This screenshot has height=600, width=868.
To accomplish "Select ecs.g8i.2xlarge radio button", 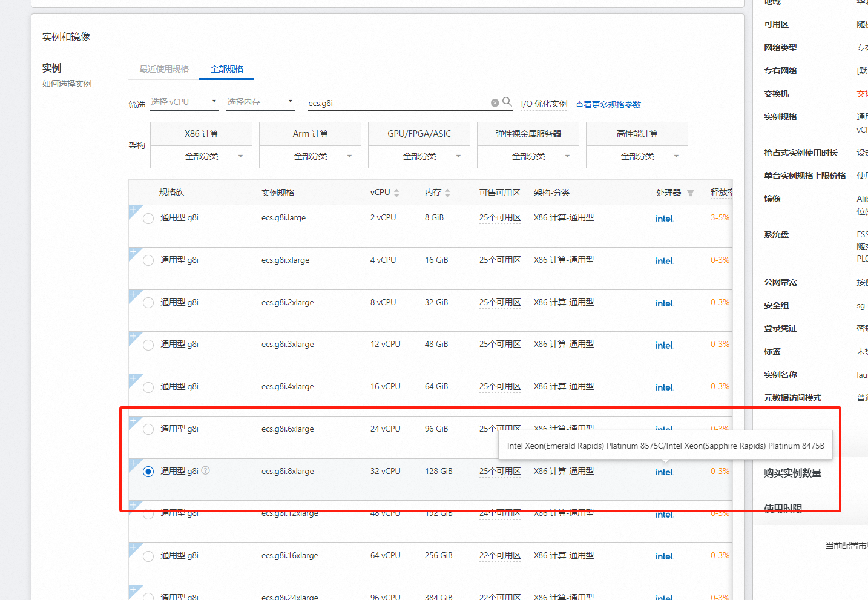I will pyautogui.click(x=148, y=303).
